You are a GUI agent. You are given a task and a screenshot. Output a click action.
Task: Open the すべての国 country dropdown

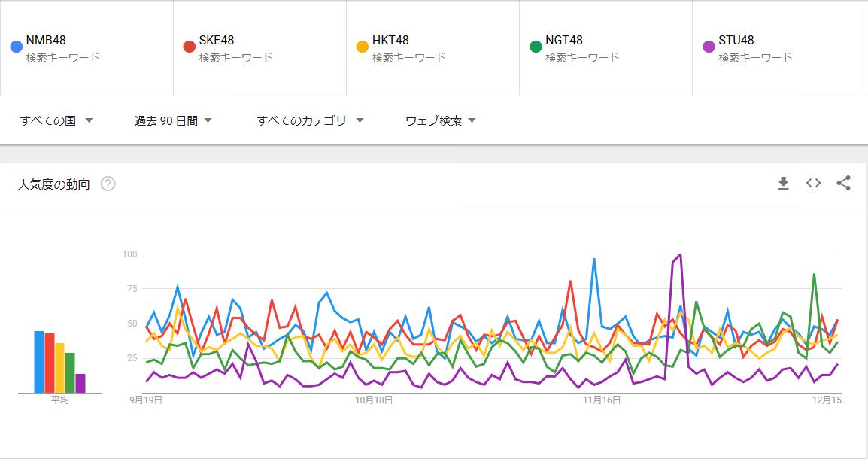pos(56,120)
